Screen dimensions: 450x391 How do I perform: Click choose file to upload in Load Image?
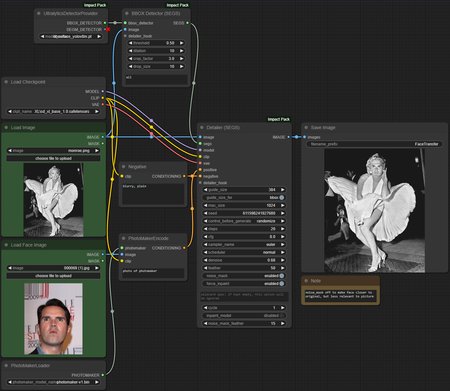click(53, 158)
